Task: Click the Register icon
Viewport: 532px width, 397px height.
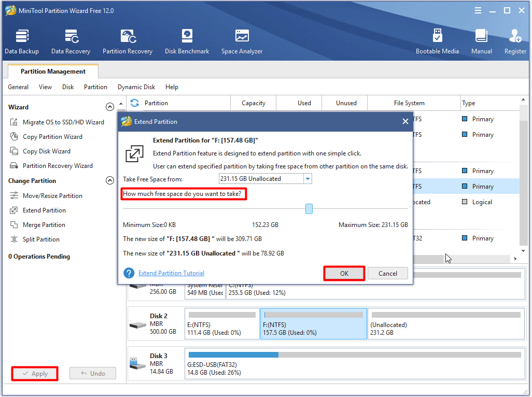Action: (x=515, y=36)
